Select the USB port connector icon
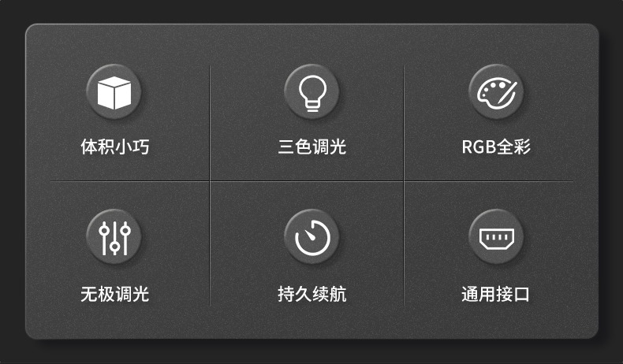 point(496,237)
